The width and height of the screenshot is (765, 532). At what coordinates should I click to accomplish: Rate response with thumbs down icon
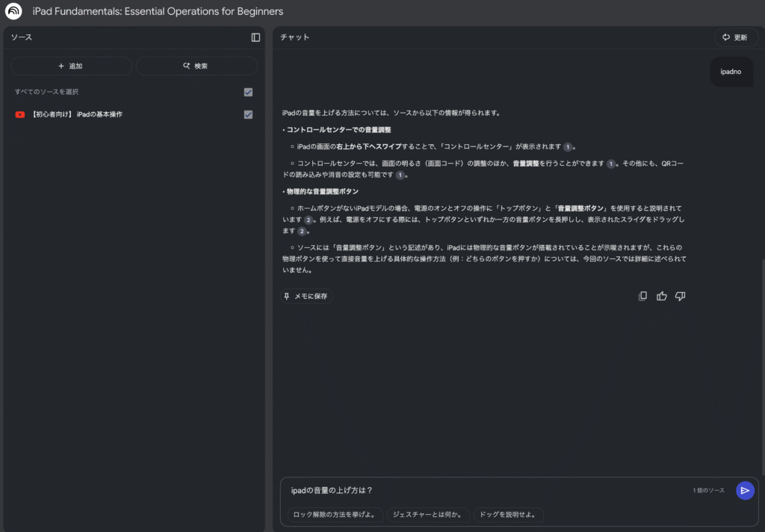pyautogui.click(x=680, y=296)
